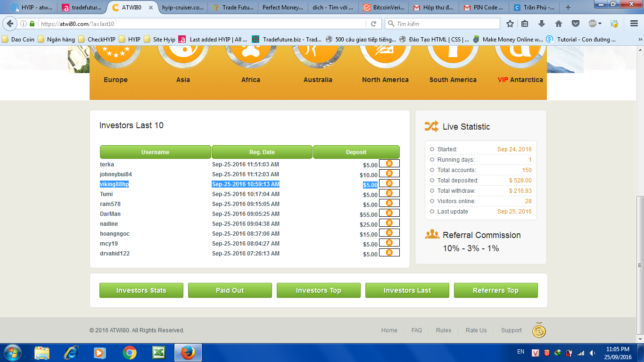Open the volume control in system tray
Viewport: 644px width, 362px height.
click(592, 353)
